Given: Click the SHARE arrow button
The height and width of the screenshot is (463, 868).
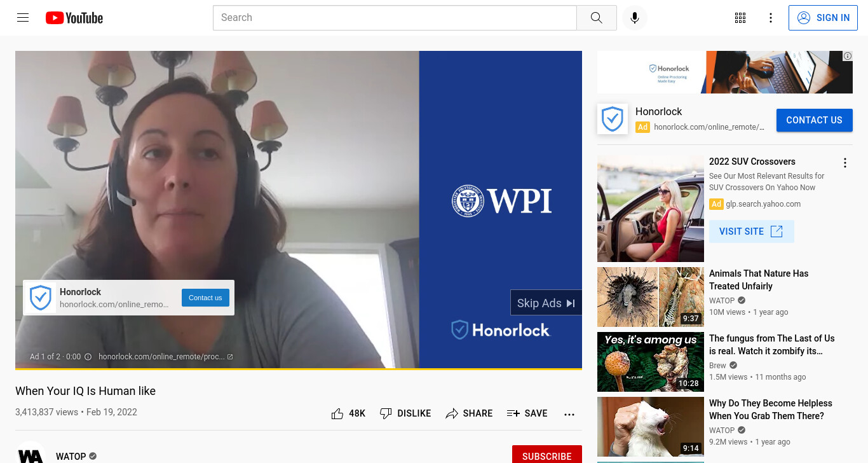Looking at the screenshot, I should point(469,413).
